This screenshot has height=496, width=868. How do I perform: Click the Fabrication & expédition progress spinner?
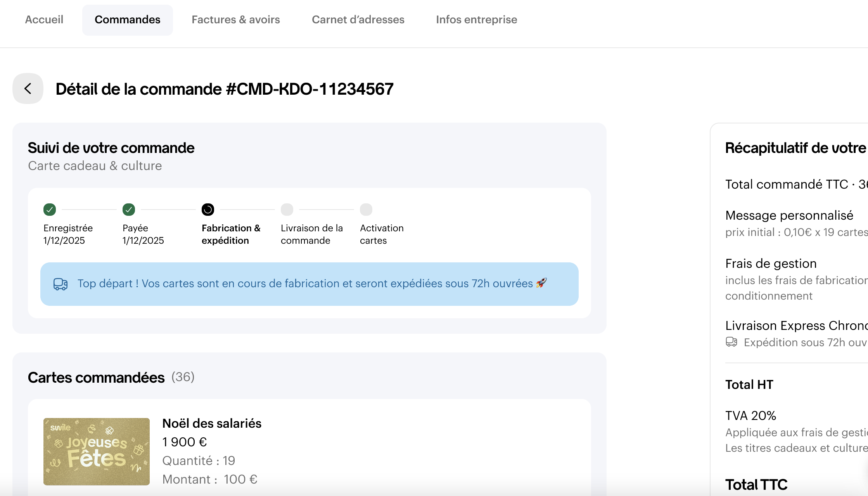208,210
